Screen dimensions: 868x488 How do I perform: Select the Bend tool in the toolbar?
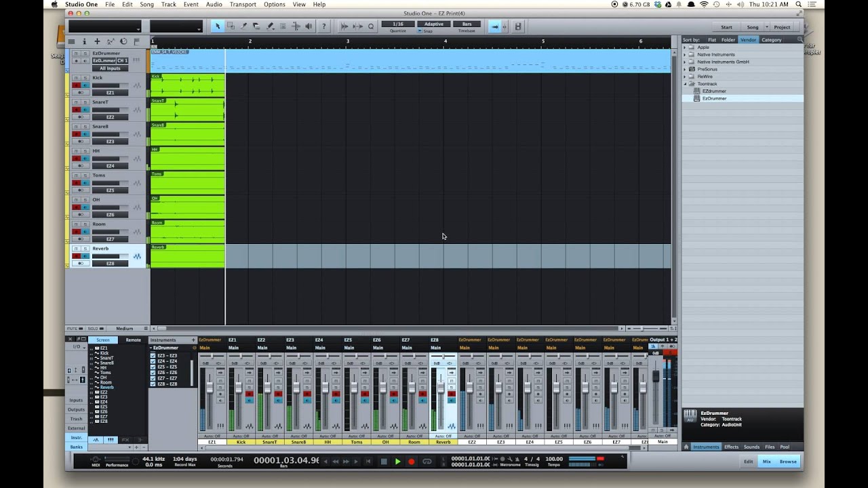tap(296, 26)
